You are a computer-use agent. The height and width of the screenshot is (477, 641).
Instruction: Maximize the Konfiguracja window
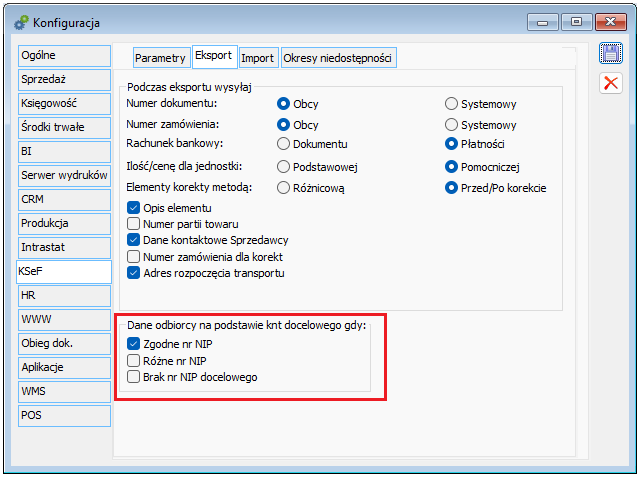576,20
